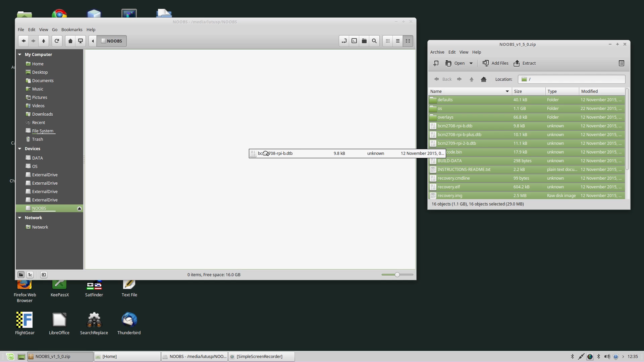Switch to list view

(x=398, y=41)
